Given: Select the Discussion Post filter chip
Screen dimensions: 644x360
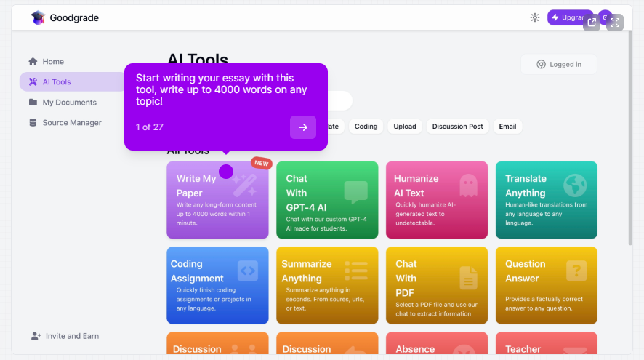Looking at the screenshot, I should (457, 127).
